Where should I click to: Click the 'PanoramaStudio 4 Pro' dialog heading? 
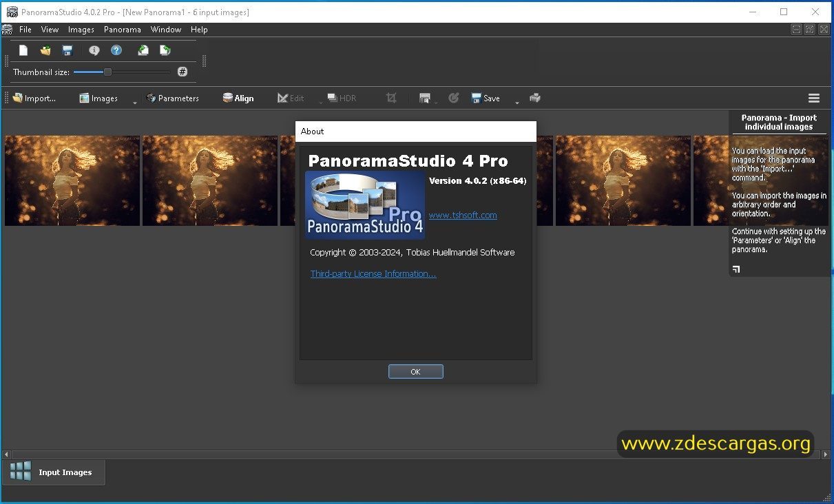[408, 161]
